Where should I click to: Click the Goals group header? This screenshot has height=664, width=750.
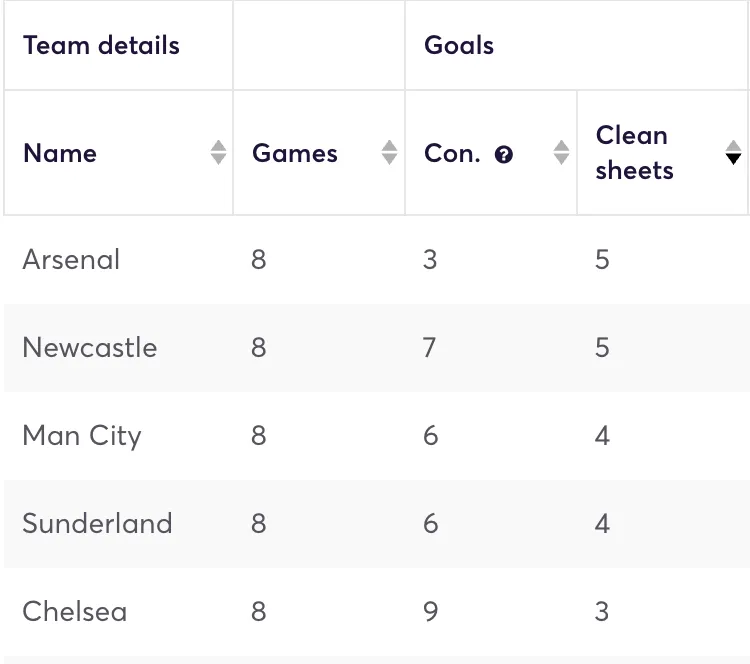(459, 45)
